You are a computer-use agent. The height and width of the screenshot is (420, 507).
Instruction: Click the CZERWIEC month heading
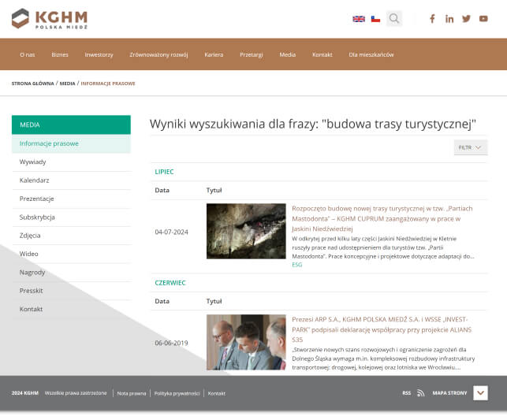(170, 283)
